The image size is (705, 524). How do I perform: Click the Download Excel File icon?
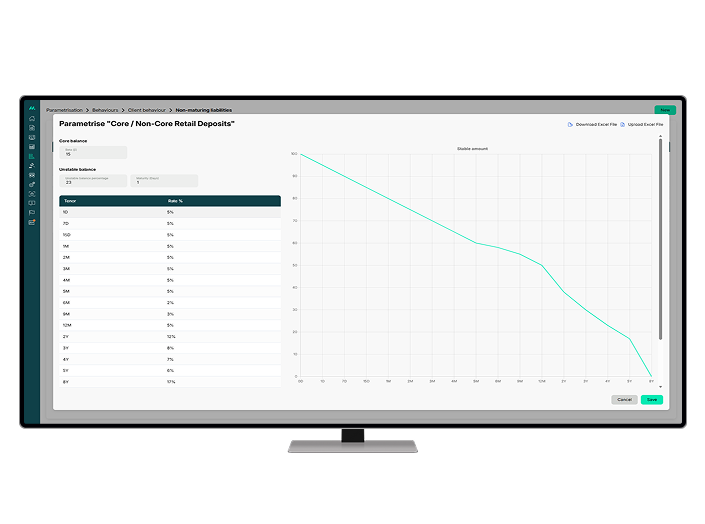pos(570,125)
